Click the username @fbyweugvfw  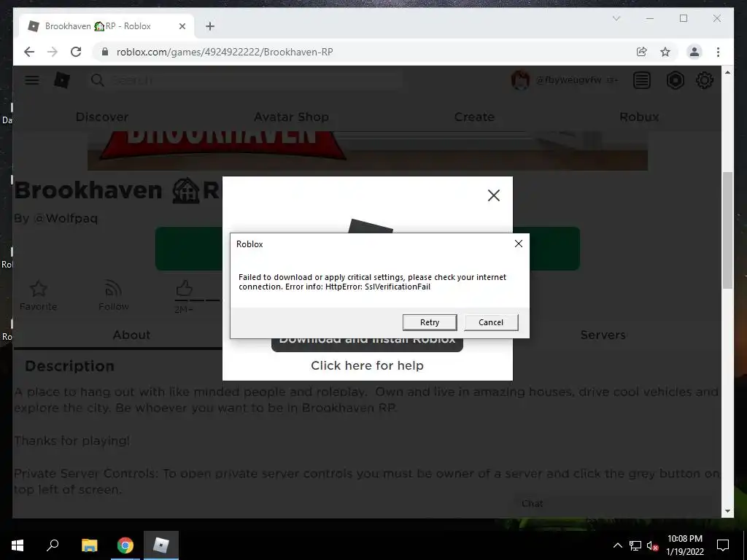click(568, 80)
